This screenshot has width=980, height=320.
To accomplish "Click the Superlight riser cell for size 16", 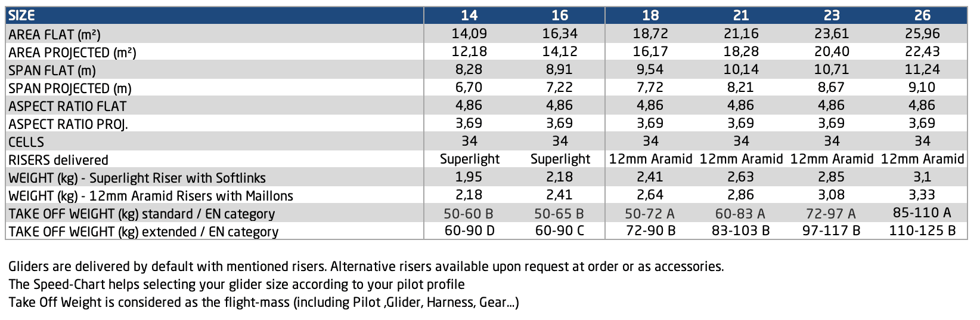I will (x=560, y=159).
